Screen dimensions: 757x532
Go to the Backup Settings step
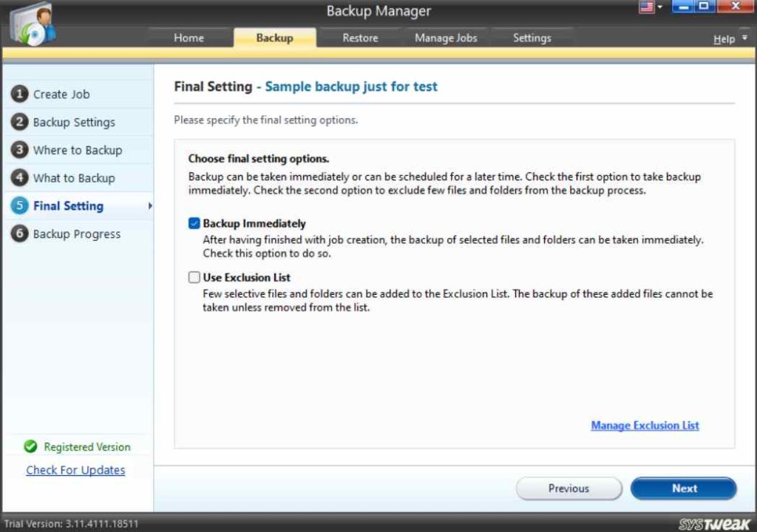pos(74,122)
